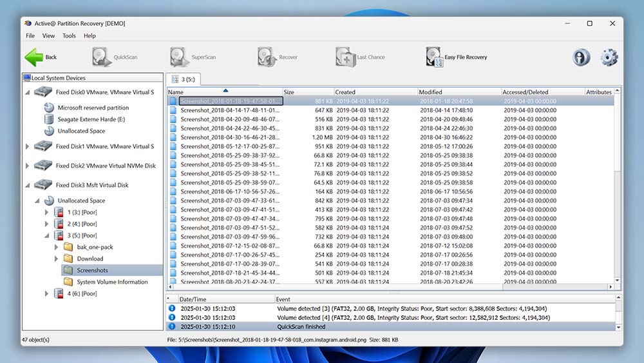Collapse the Fixed Disk0 tree node

click(28, 92)
